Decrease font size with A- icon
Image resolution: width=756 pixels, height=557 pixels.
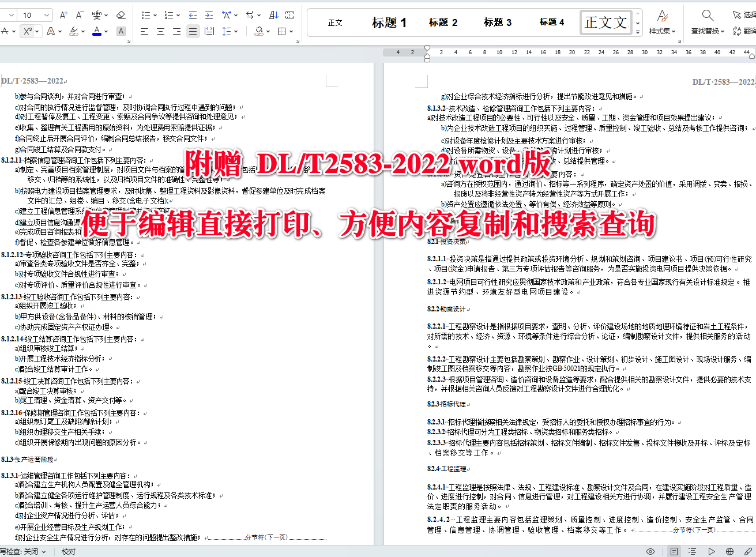pos(79,14)
